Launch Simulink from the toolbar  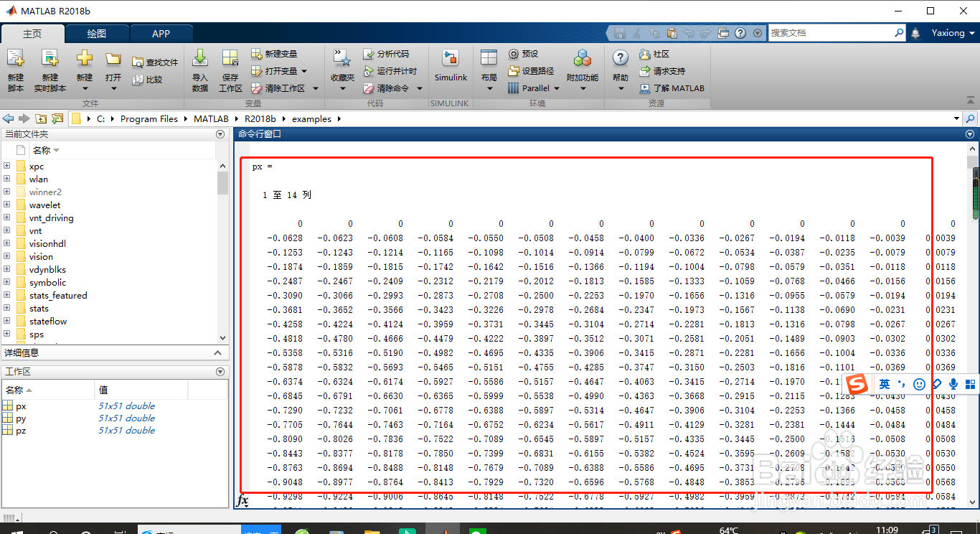(x=451, y=66)
